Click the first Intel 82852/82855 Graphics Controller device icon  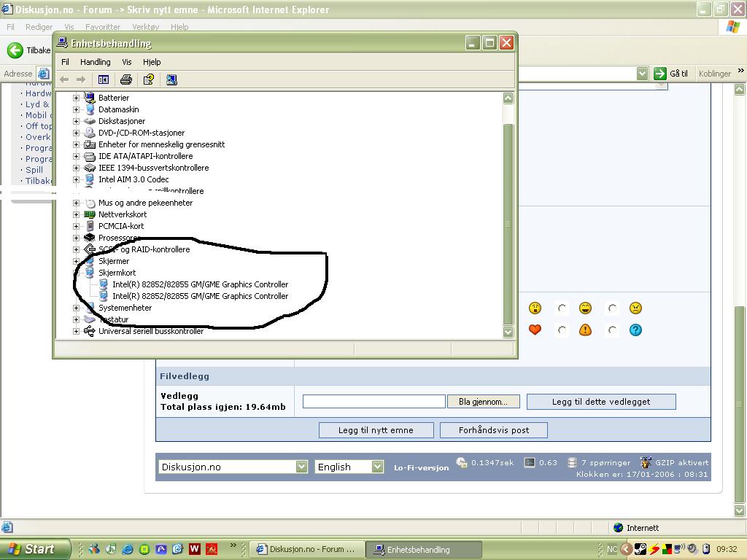click(104, 284)
